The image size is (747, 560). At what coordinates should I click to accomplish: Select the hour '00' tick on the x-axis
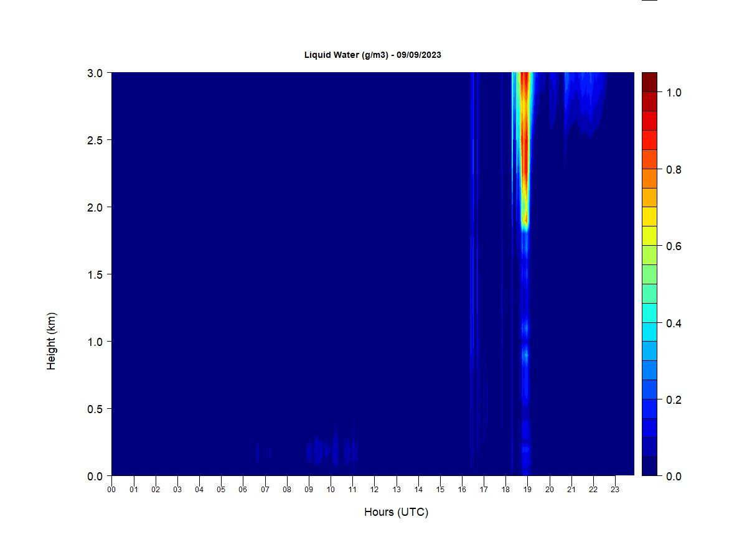tap(111, 489)
